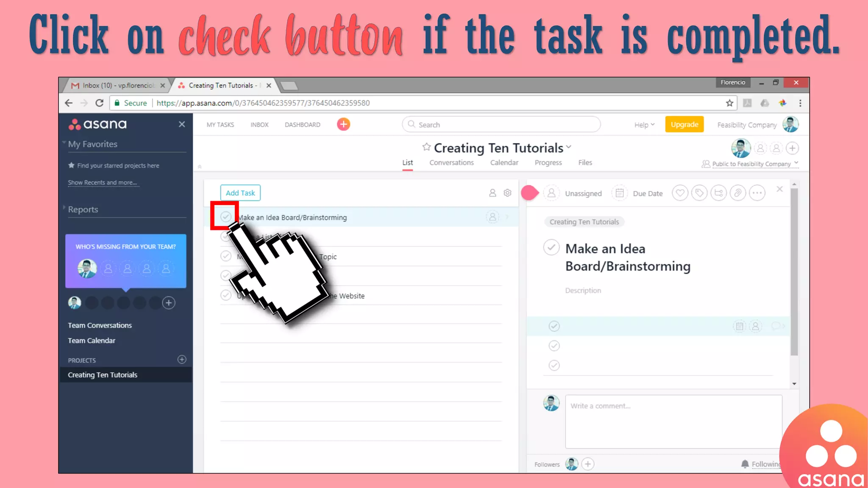Open details arrow on Make an Idea Board row
This screenshot has height=488, width=868.
tap(507, 217)
